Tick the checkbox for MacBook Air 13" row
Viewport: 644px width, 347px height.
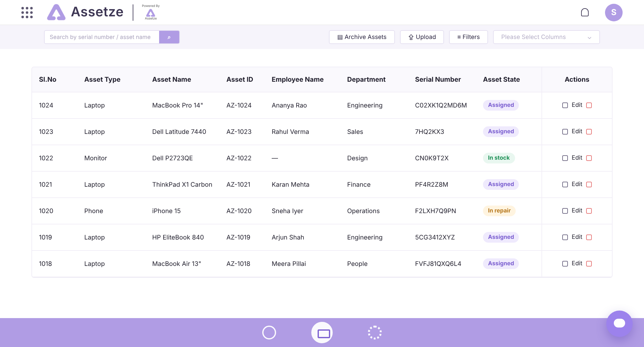[565, 264]
